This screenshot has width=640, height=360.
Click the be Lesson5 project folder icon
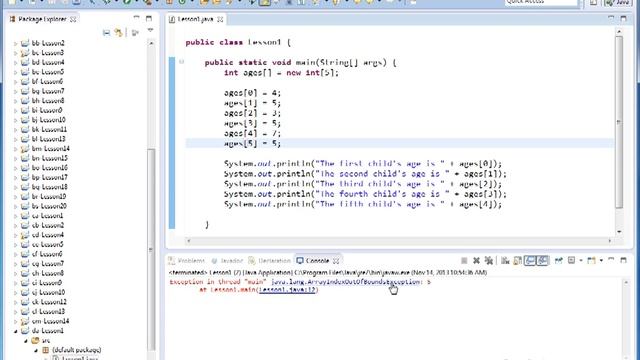click(x=25, y=72)
